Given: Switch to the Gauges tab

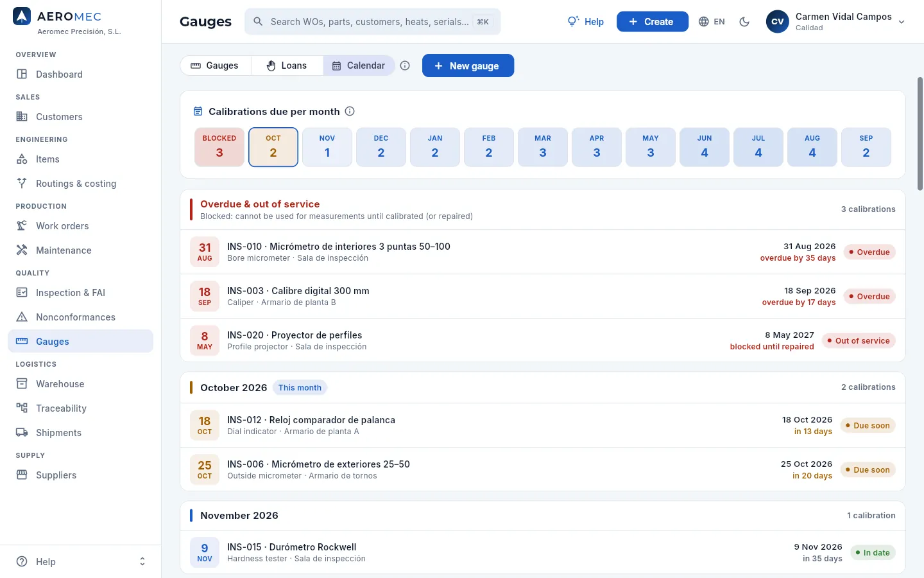Looking at the screenshot, I should coord(216,66).
